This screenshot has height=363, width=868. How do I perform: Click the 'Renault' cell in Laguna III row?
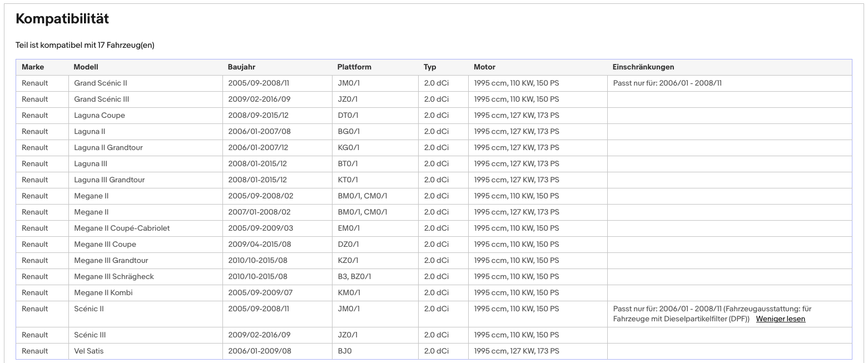pyautogui.click(x=42, y=163)
